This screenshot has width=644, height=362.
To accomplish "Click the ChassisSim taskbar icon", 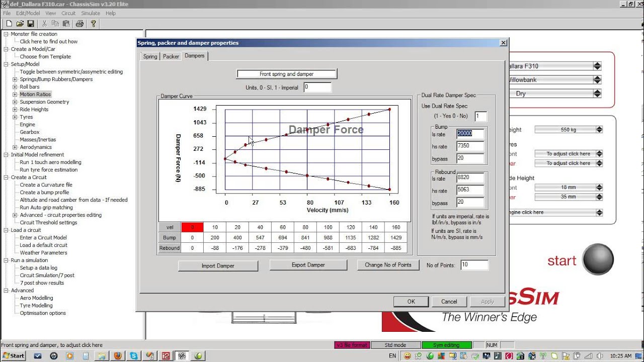I will tap(182, 355).
